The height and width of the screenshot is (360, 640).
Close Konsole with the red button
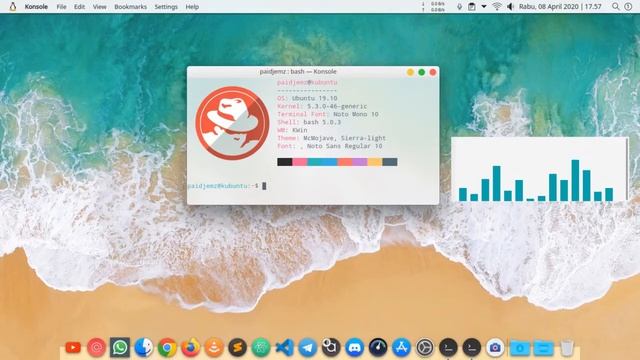(x=433, y=72)
